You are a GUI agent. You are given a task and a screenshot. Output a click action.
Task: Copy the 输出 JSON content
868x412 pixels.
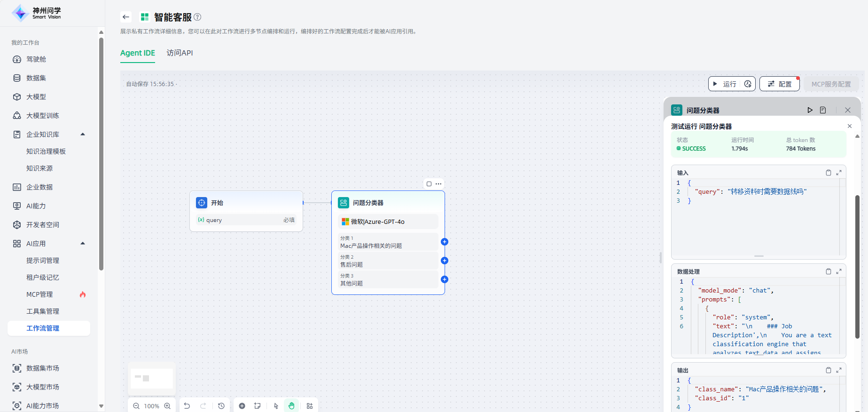829,370
